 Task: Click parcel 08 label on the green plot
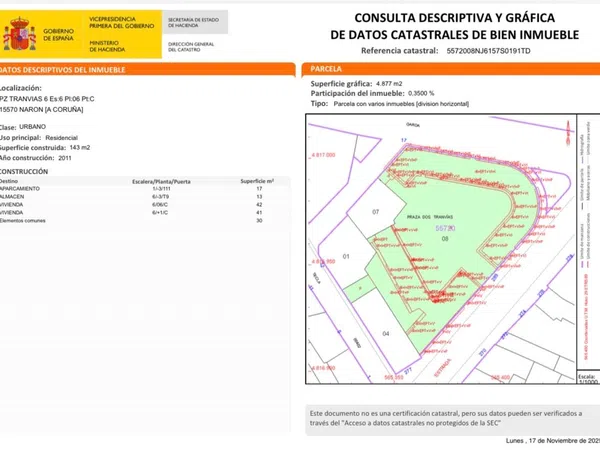point(445,239)
